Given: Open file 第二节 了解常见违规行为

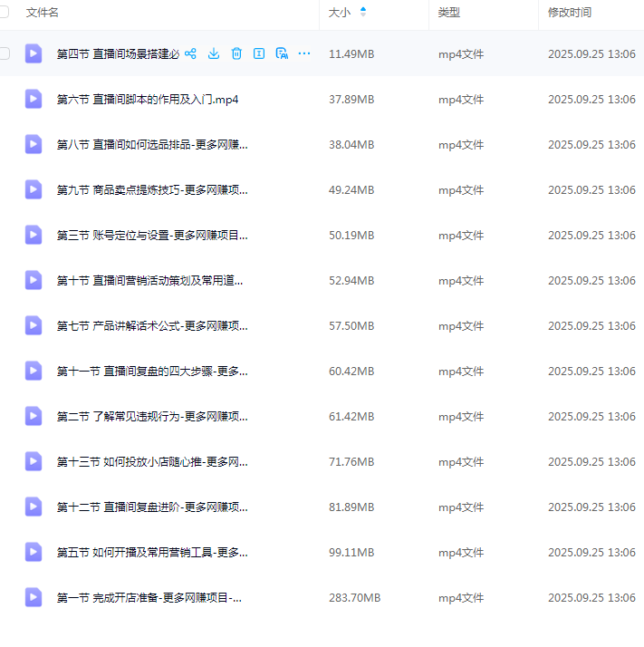Looking at the screenshot, I should tap(152, 417).
